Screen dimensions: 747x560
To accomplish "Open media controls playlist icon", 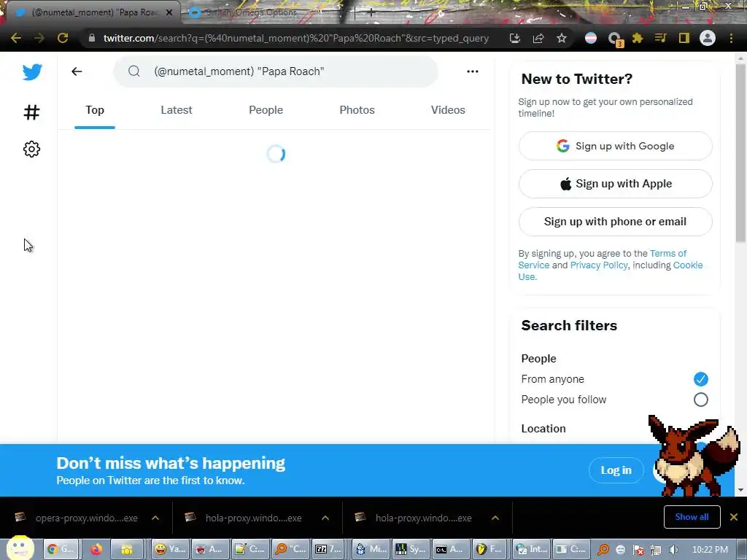I will pyautogui.click(x=660, y=38).
